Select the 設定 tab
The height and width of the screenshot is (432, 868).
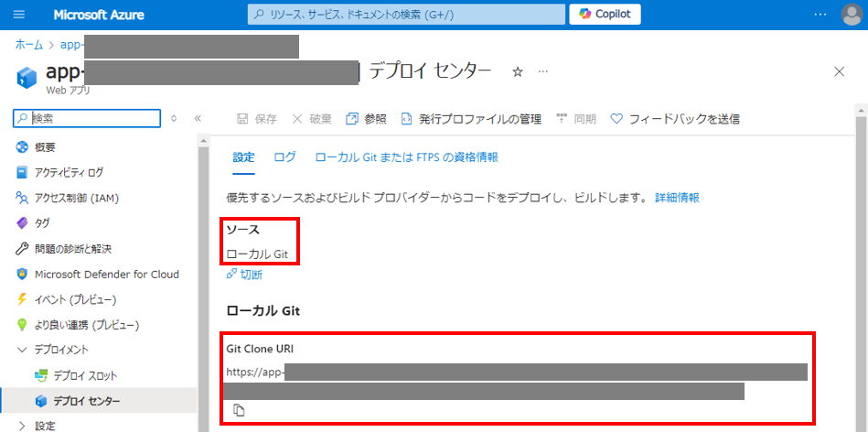pos(243,157)
